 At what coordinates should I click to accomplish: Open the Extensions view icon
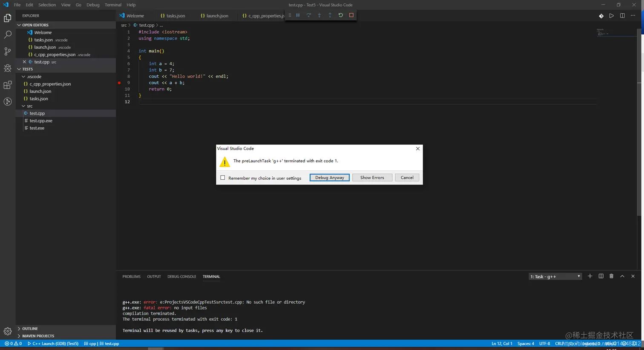[8, 85]
